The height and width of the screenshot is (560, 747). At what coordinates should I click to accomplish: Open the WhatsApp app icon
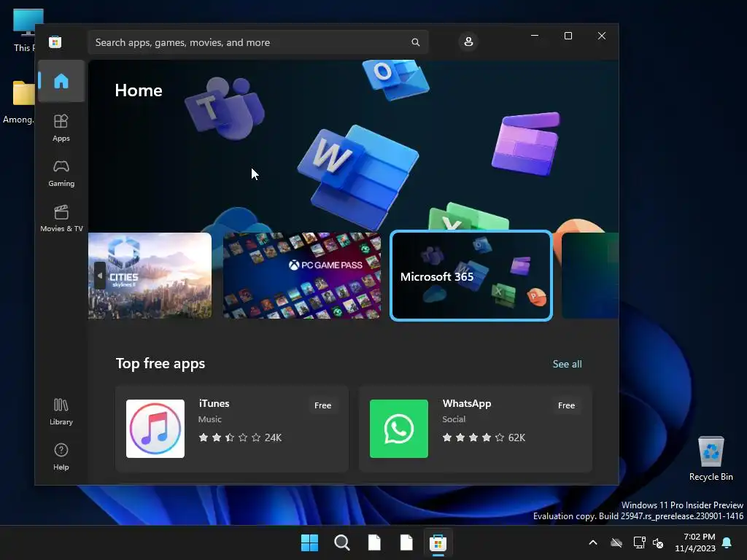(399, 429)
